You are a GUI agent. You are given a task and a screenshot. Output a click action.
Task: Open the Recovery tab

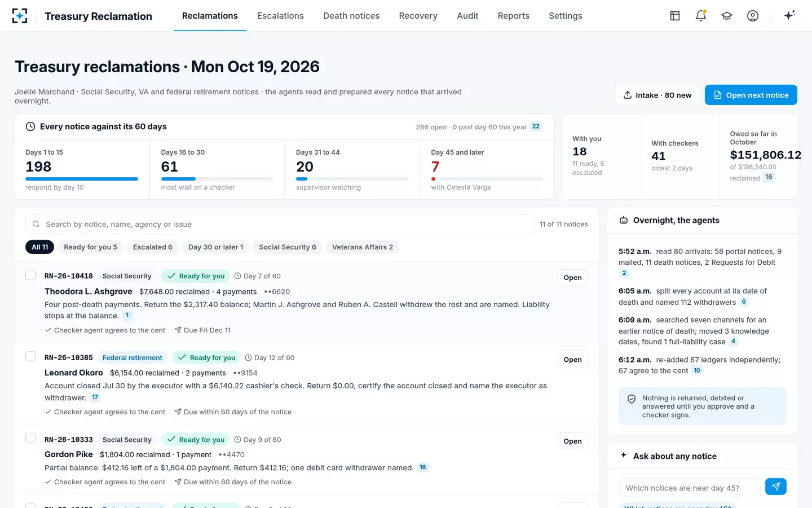(x=418, y=16)
